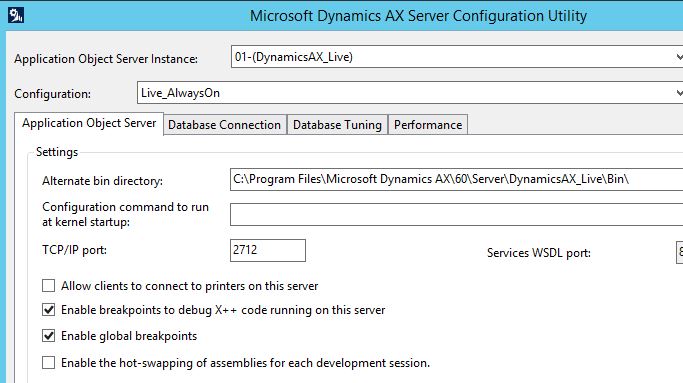Screen dimensions: 683x383
Task: Click the 'Services WSDL port:' label
Action: point(539,253)
